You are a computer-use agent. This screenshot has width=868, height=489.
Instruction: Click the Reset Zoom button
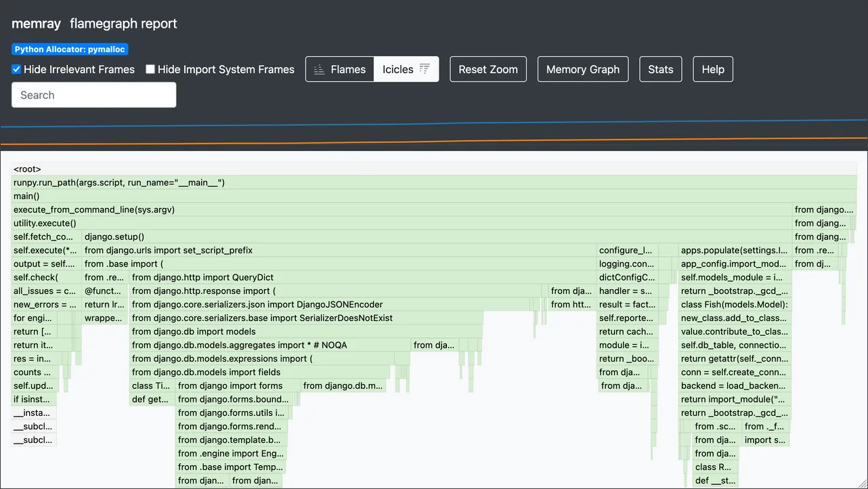pos(487,69)
